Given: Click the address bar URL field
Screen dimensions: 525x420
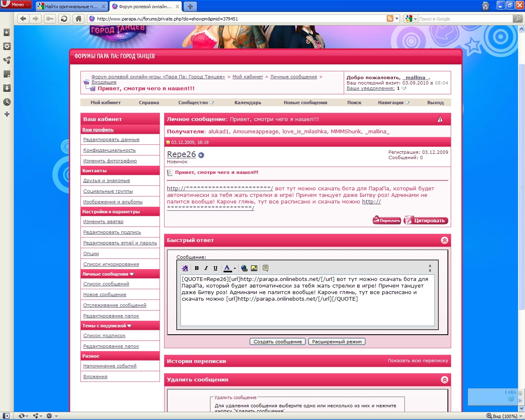Looking at the screenshot, I should [240, 19].
